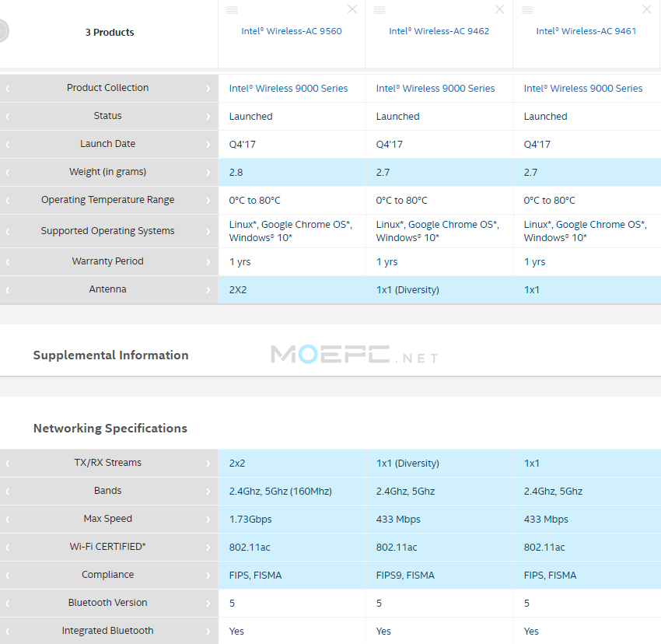Click left chevron on Operating Temperature Range row
The width and height of the screenshot is (661, 644).
tap(8, 201)
